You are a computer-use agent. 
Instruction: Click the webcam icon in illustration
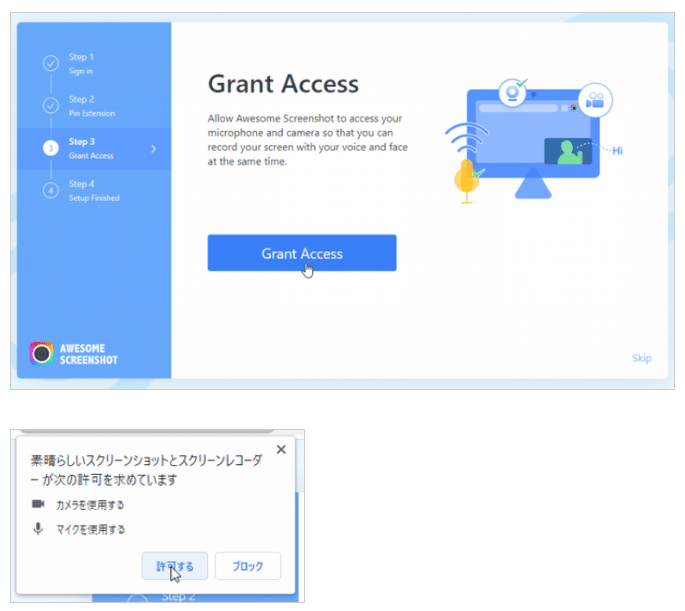pos(512,93)
